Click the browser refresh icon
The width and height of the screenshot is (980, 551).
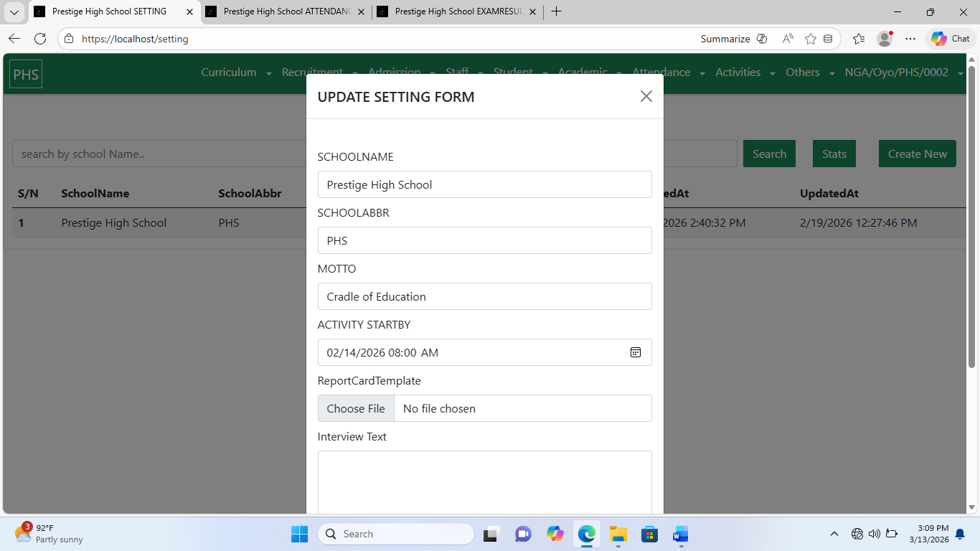[40, 39]
